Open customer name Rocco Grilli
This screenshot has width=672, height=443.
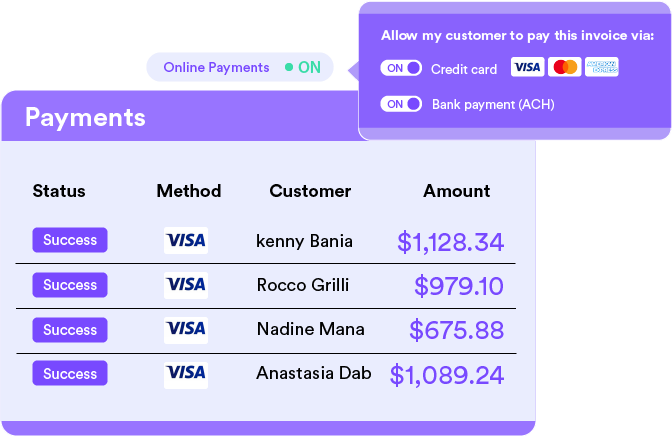(x=303, y=285)
